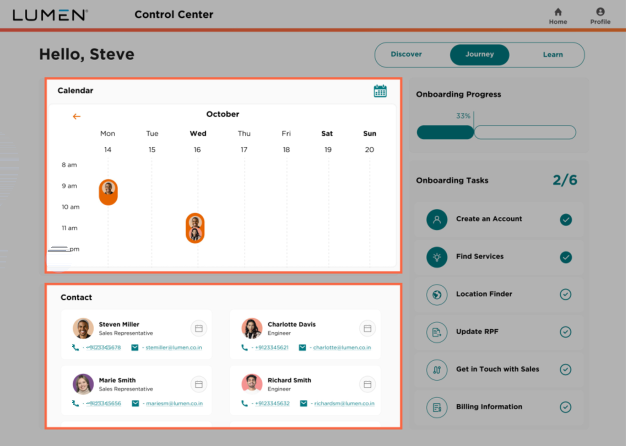626x446 pixels.
Task: Call Charlotte Davis at +9123345621
Action: (271, 348)
